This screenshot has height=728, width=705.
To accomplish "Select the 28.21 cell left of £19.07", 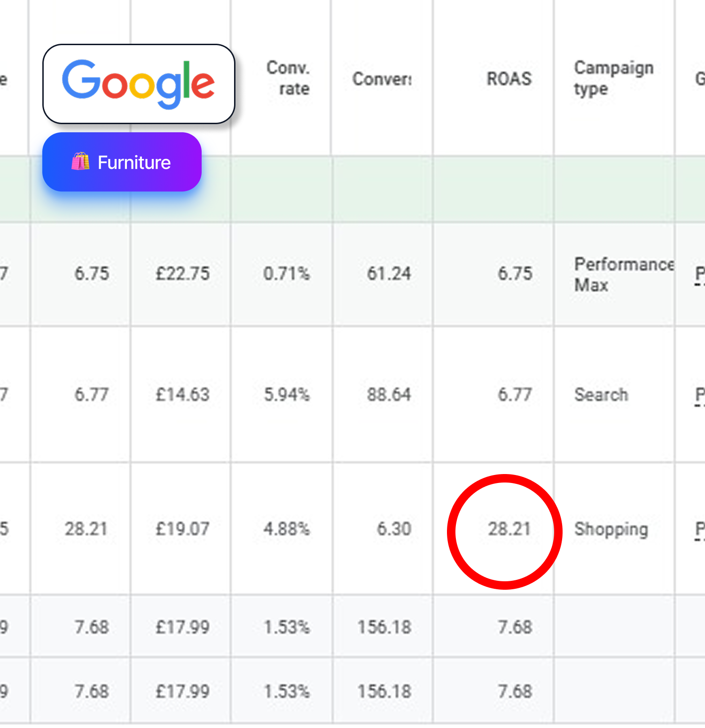I will coord(86,529).
